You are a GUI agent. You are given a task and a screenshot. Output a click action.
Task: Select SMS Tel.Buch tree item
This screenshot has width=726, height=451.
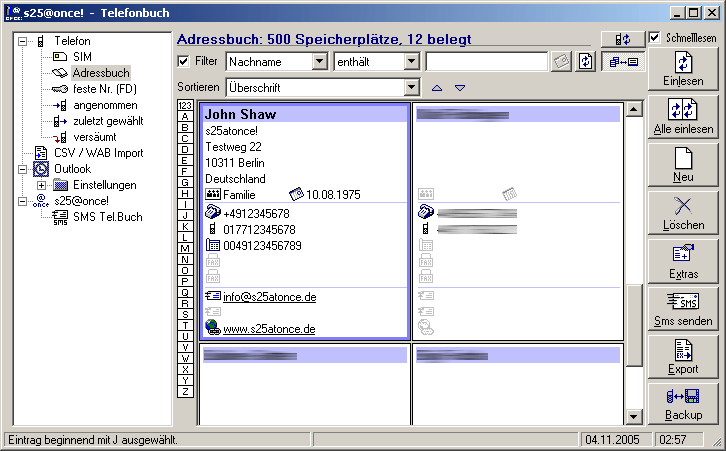click(107, 217)
